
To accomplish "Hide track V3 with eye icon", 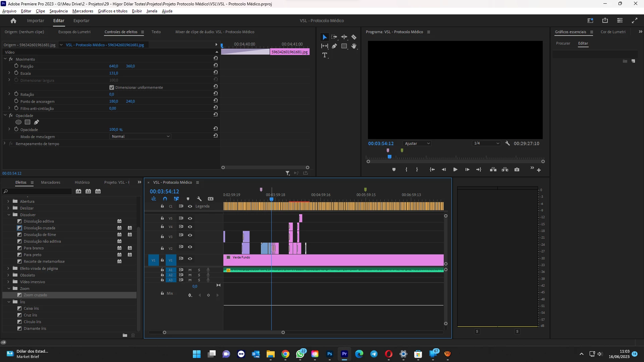I will (x=190, y=235).
